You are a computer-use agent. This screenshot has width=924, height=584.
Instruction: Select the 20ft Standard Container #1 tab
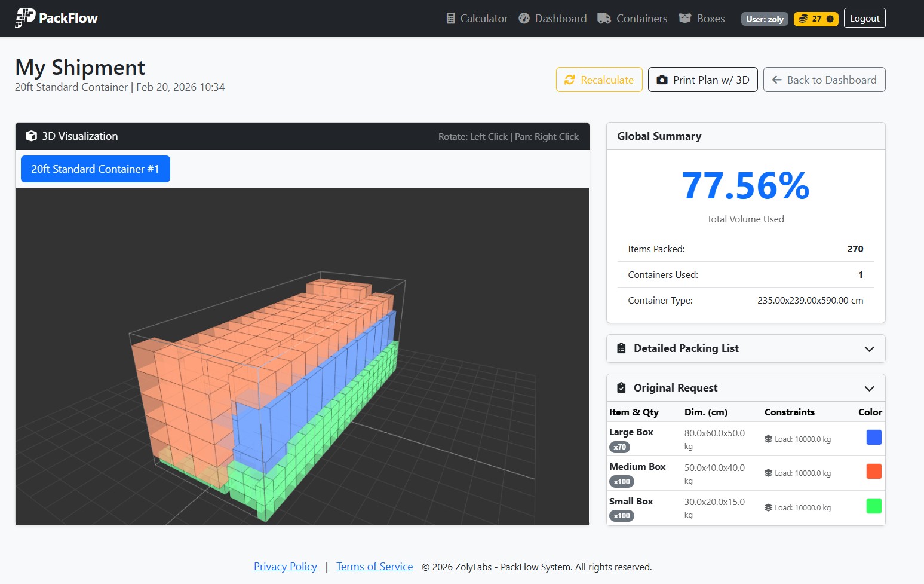pos(95,169)
